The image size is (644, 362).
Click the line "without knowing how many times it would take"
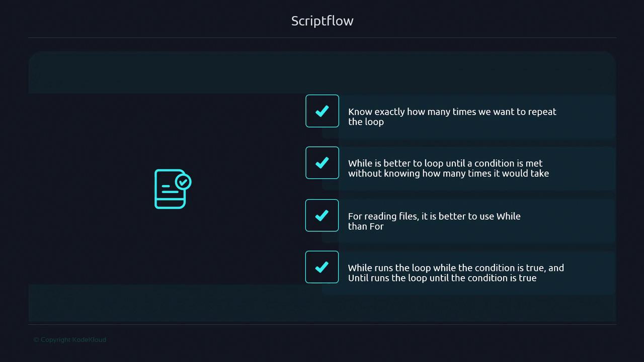pos(448,173)
